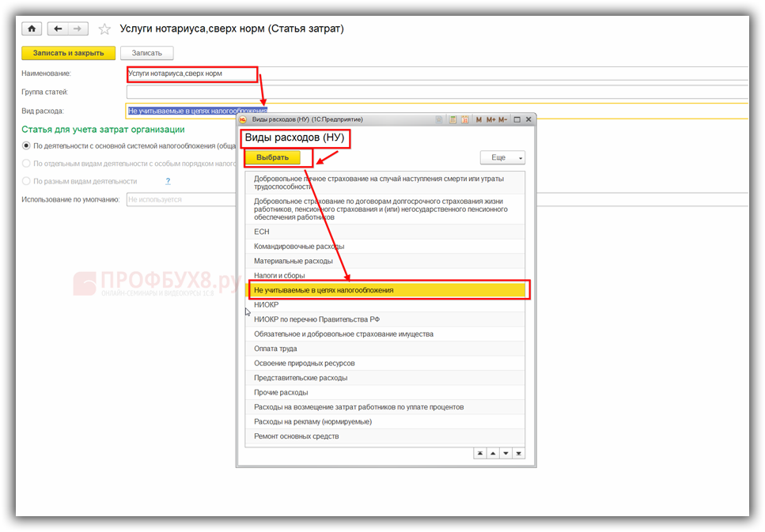Open the calendar icon in dialog title bar
765x532 pixels.
point(465,119)
